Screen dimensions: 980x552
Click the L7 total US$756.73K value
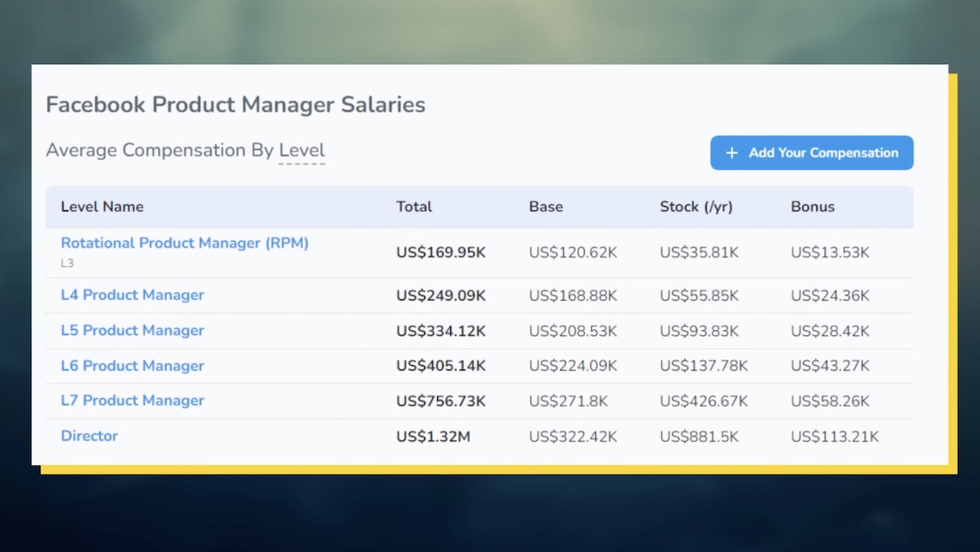(441, 402)
